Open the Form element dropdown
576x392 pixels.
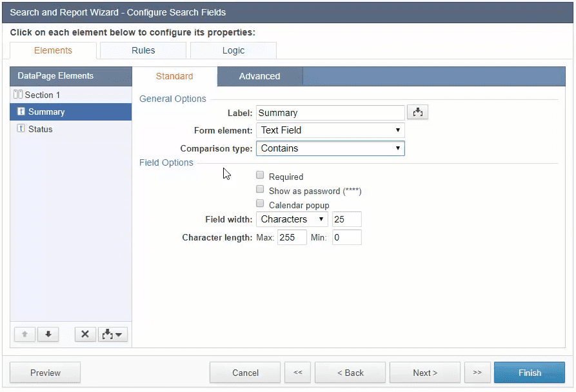(x=330, y=130)
